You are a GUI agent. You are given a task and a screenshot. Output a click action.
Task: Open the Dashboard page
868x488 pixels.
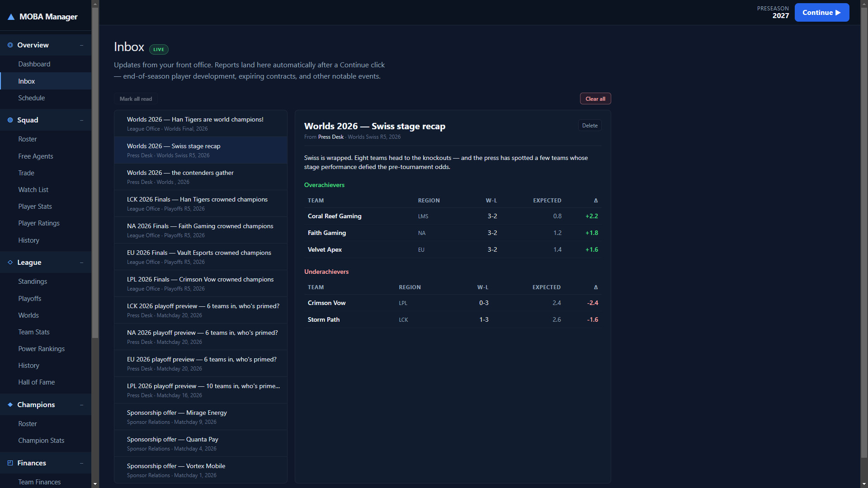46,64
